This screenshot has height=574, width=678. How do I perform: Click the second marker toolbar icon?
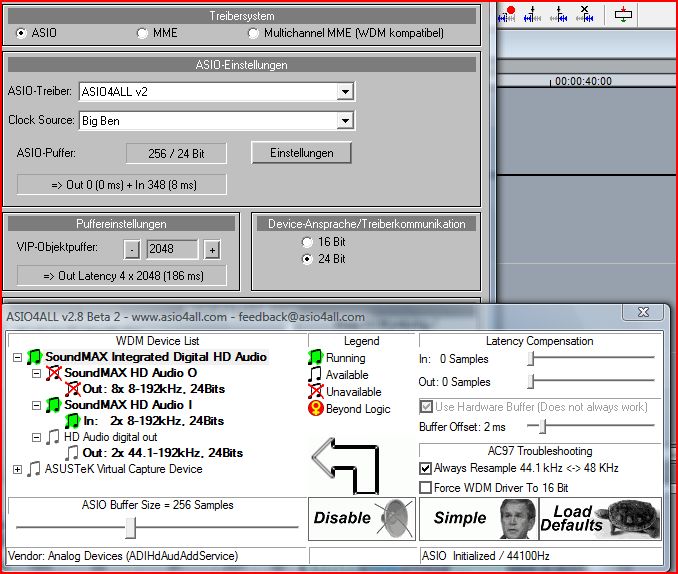point(532,14)
